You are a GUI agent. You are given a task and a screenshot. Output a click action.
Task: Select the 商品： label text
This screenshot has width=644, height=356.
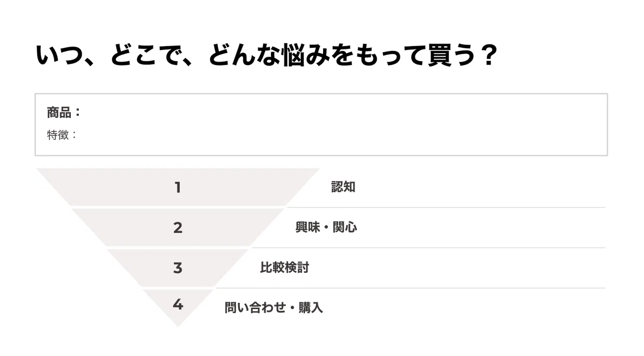pyautogui.click(x=63, y=113)
